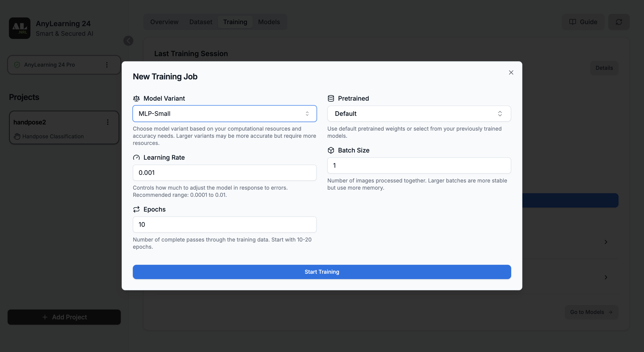644x352 pixels.
Task: Close the New Training Job dialog
Action: (511, 72)
